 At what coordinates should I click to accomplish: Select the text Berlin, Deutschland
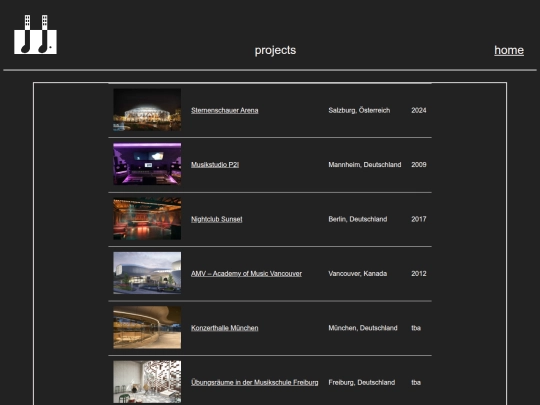(x=358, y=219)
